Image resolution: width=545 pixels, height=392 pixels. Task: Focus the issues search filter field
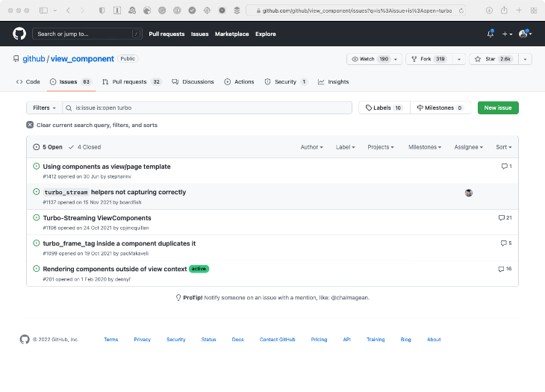click(207, 108)
